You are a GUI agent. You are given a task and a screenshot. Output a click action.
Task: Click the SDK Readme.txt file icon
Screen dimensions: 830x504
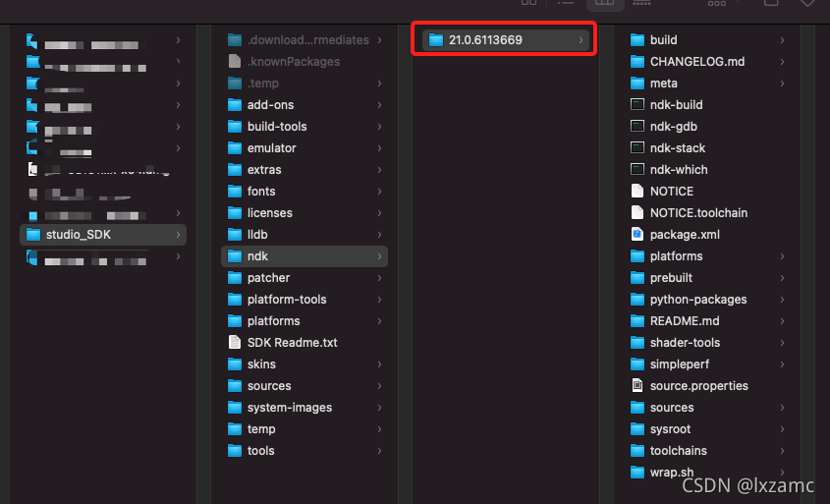coord(235,342)
